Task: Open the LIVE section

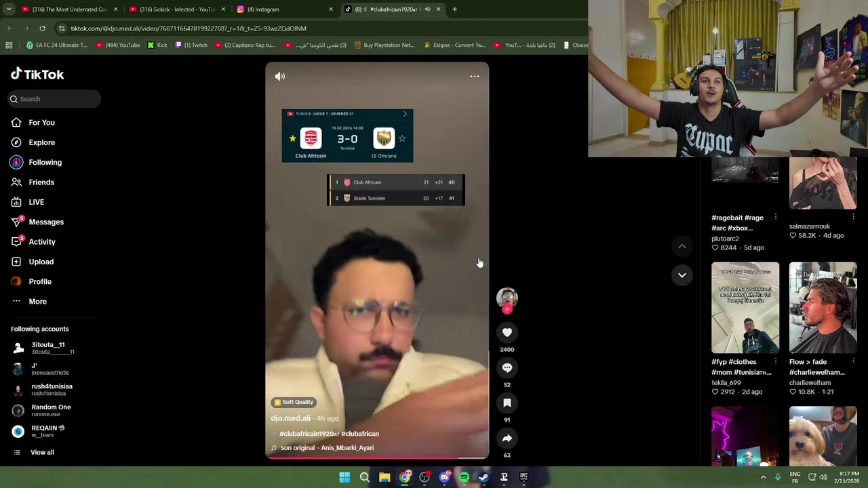Action: 36,202
